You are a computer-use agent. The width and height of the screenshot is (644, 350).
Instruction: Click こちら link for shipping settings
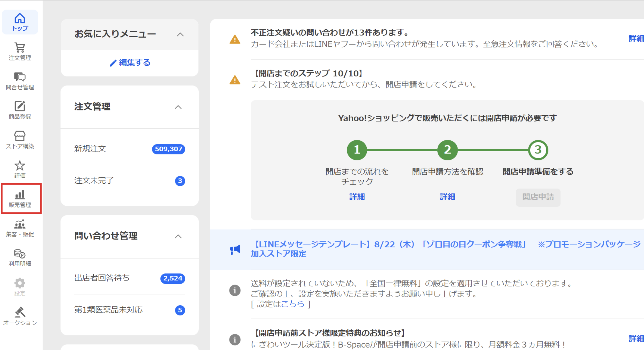[293, 304]
